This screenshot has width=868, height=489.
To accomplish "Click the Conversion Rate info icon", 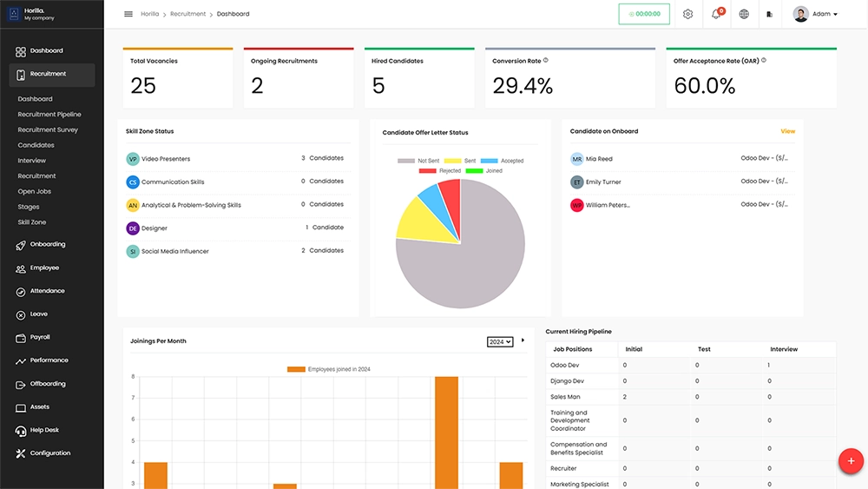I will [x=546, y=61].
